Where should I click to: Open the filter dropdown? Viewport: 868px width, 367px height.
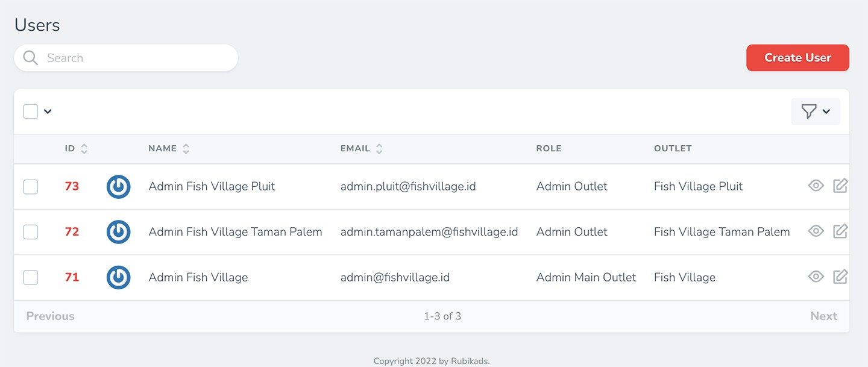point(815,111)
